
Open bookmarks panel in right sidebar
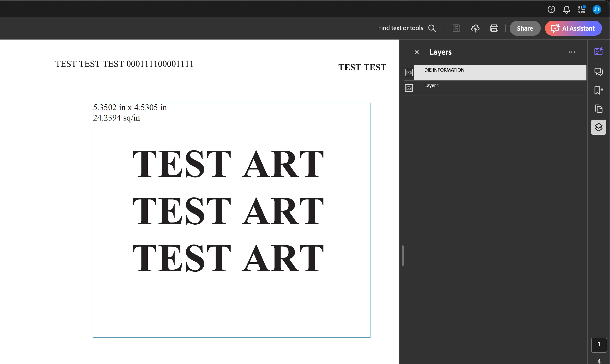(598, 90)
